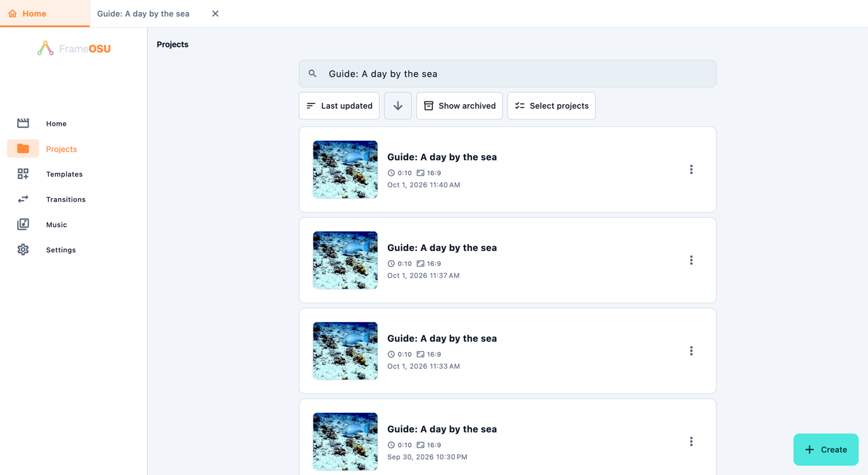Reverse sort order with the down arrow button
868x475 pixels.
coord(398,106)
